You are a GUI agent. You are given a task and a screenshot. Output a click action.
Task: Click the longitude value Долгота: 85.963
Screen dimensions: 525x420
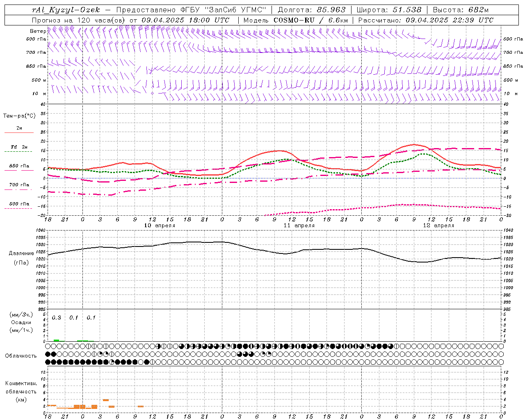coord(312,10)
